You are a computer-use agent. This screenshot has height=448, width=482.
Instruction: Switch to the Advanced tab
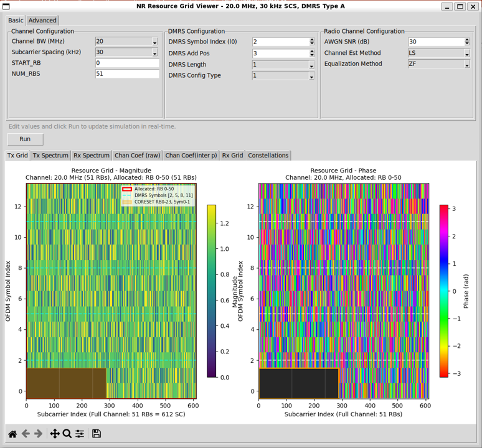point(42,21)
